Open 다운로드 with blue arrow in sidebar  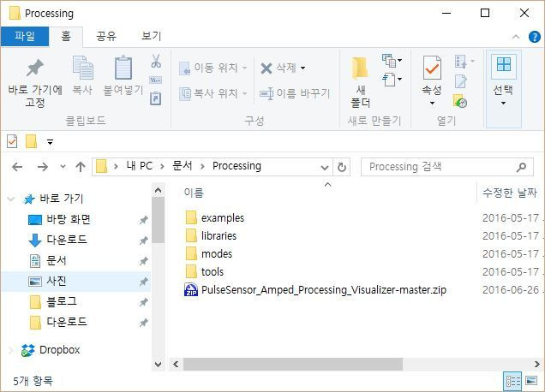point(57,240)
